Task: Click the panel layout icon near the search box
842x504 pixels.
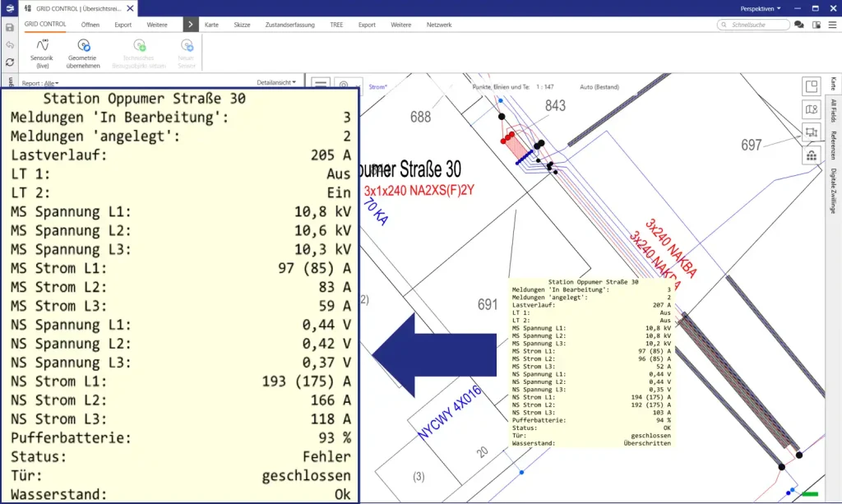Action: click(x=817, y=25)
